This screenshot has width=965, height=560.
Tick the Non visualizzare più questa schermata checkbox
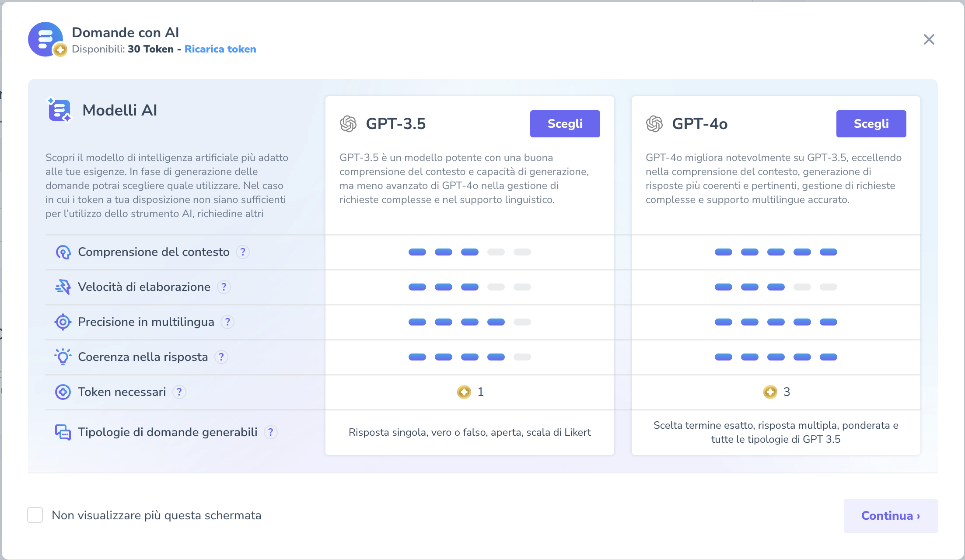tap(35, 515)
